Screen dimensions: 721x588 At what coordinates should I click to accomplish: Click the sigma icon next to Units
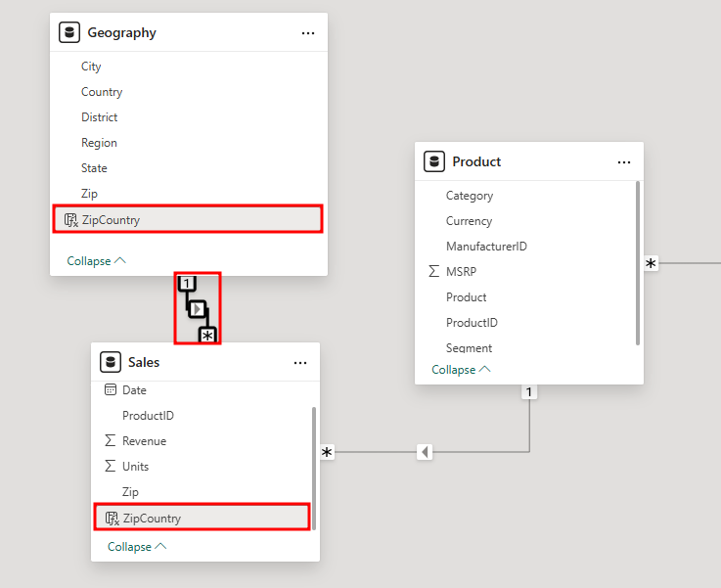[x=110, y=466]
